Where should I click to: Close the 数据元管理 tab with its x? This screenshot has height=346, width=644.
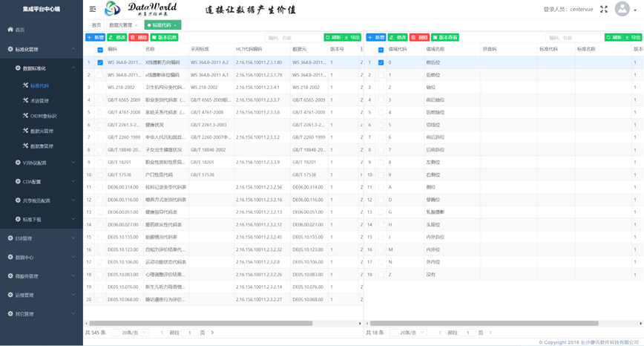[x=137, y=25]
